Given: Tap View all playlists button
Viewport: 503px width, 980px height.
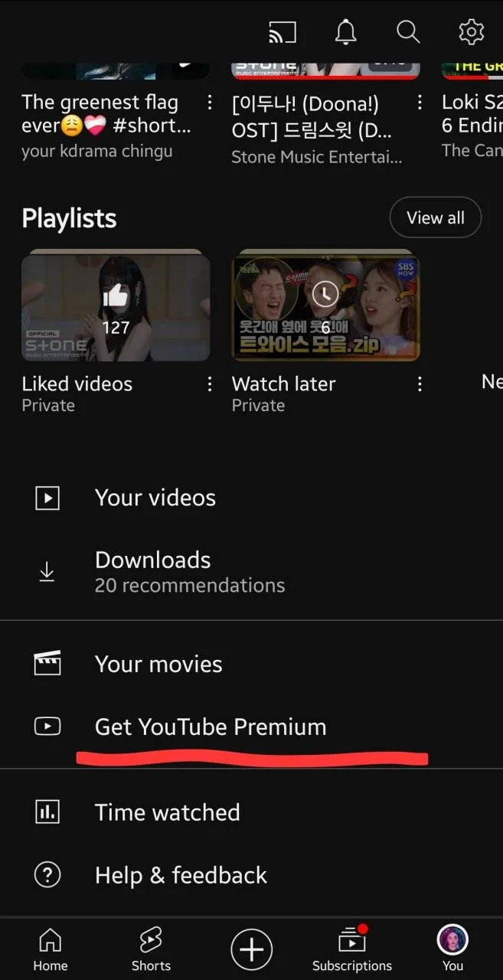Looking at the screenshot, I should pyautogui.click(x=436, y=218).
